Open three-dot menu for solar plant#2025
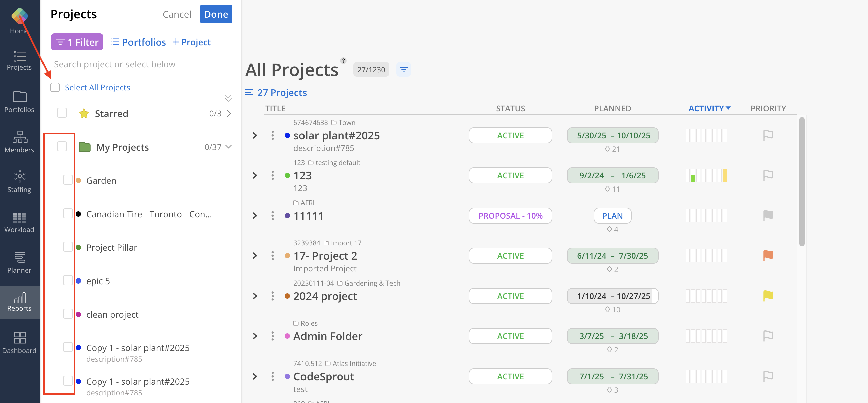Viewport: 868px width, 403px height. coord(273,135)
